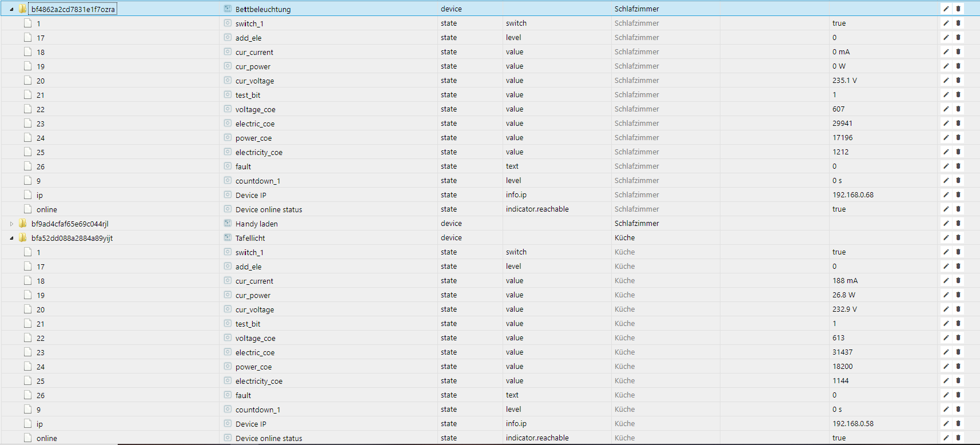
Task: Delete the Handy laden device object
Action: coord(958,224)
